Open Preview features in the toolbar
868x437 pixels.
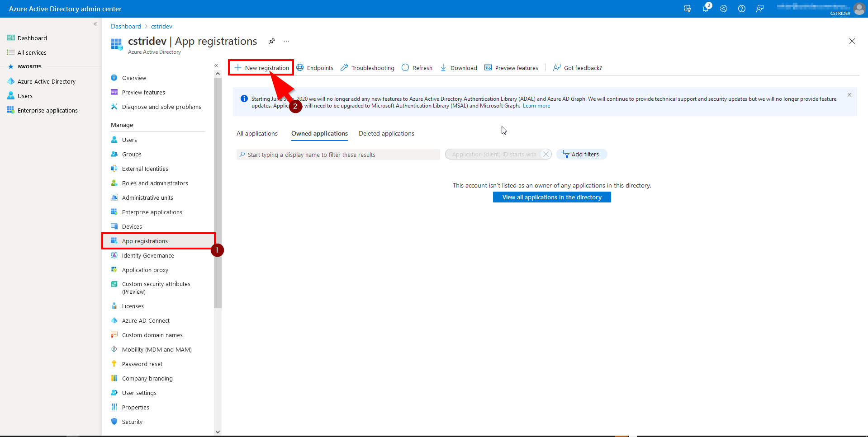(511, 68)
